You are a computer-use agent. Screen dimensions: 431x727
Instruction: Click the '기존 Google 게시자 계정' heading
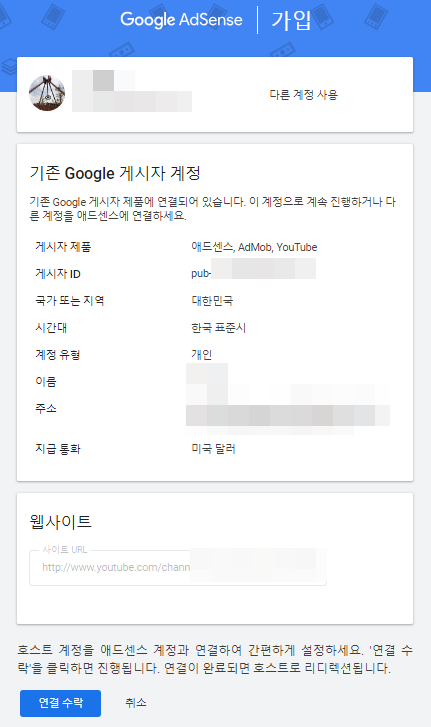(115, 173)
